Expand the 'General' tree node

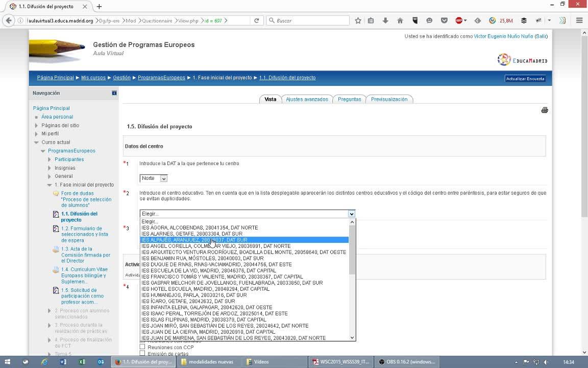point(50,176)
